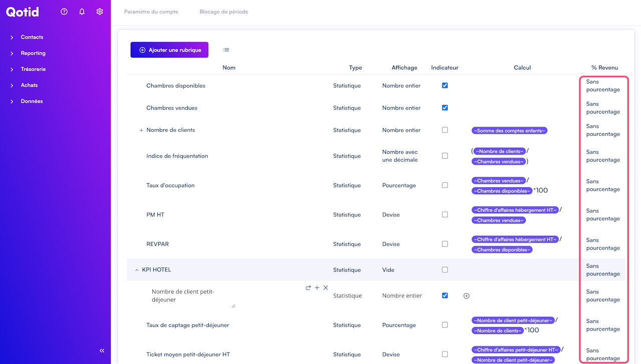
Task: Open settings gear icon in sidebar
Action: pos(100,12)
